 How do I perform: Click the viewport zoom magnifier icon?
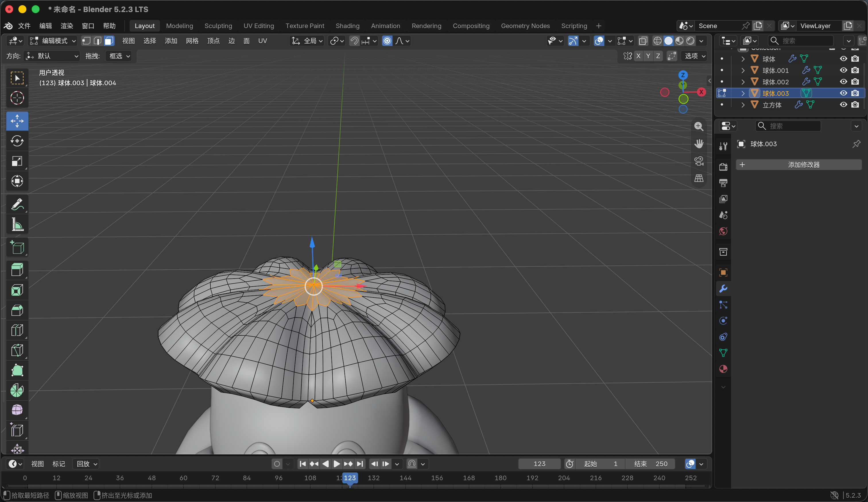coord(699,127)
